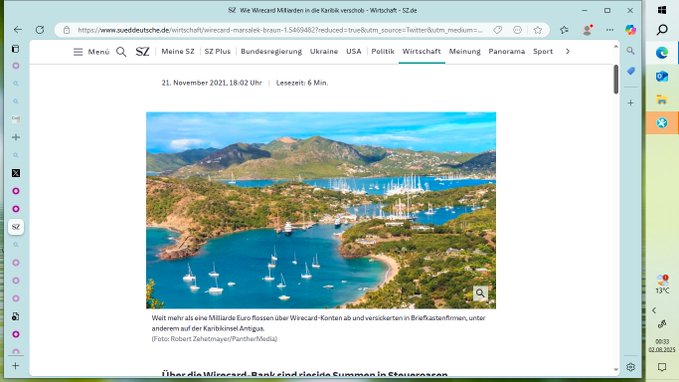Open the 13°C weather widget
Image resolution: width=679 pixels, height=382 pixels.
(662, 284)
